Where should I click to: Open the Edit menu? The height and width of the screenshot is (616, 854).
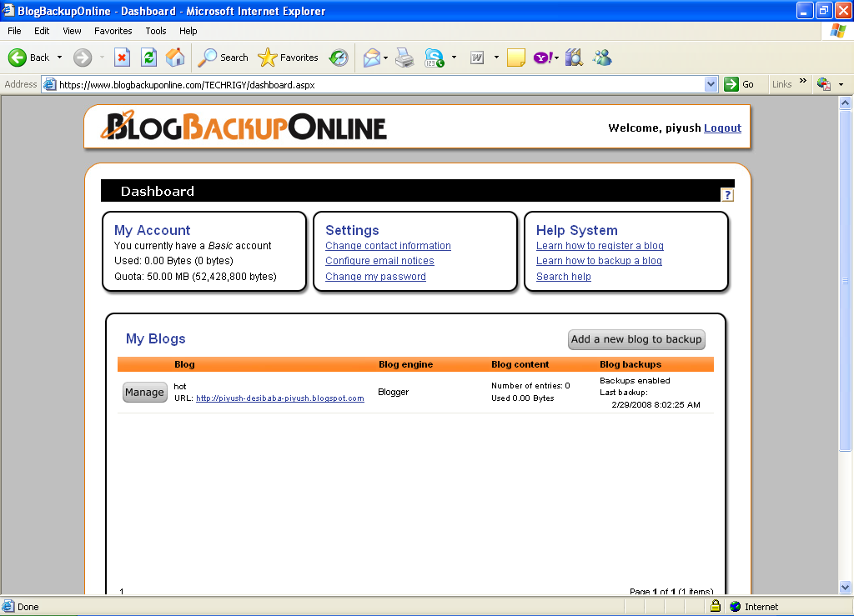click(42, 31)
